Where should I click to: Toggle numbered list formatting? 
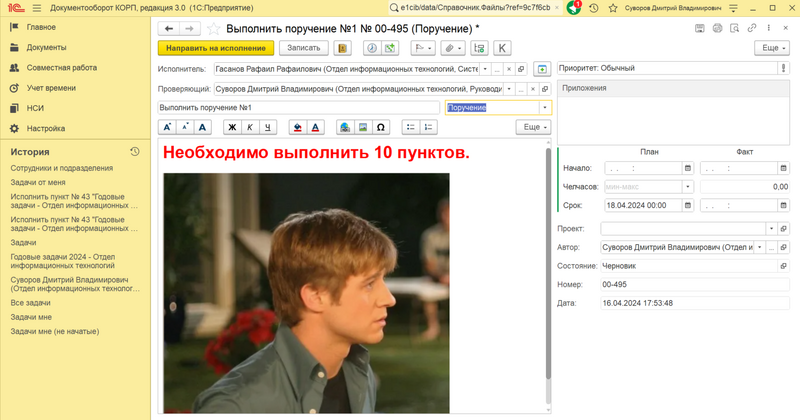click(x=429, y=127)
